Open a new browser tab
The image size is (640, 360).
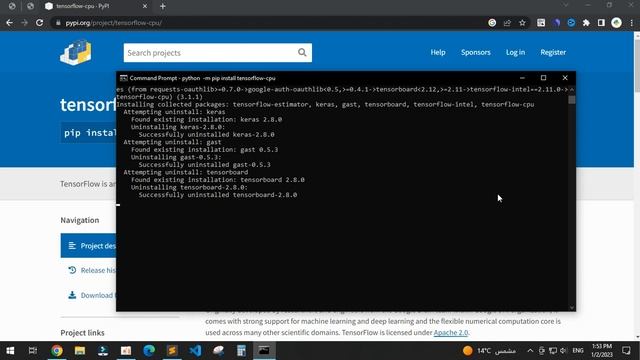pos(163,6)
